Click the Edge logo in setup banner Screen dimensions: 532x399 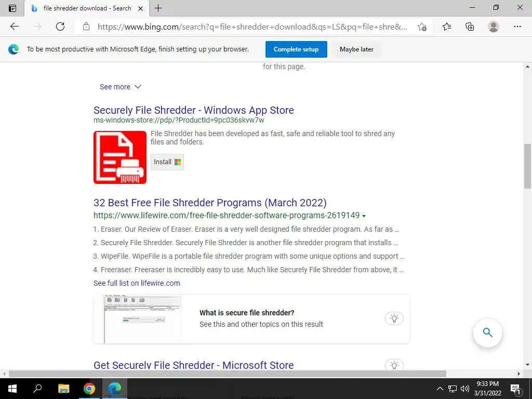click(14, 49)
